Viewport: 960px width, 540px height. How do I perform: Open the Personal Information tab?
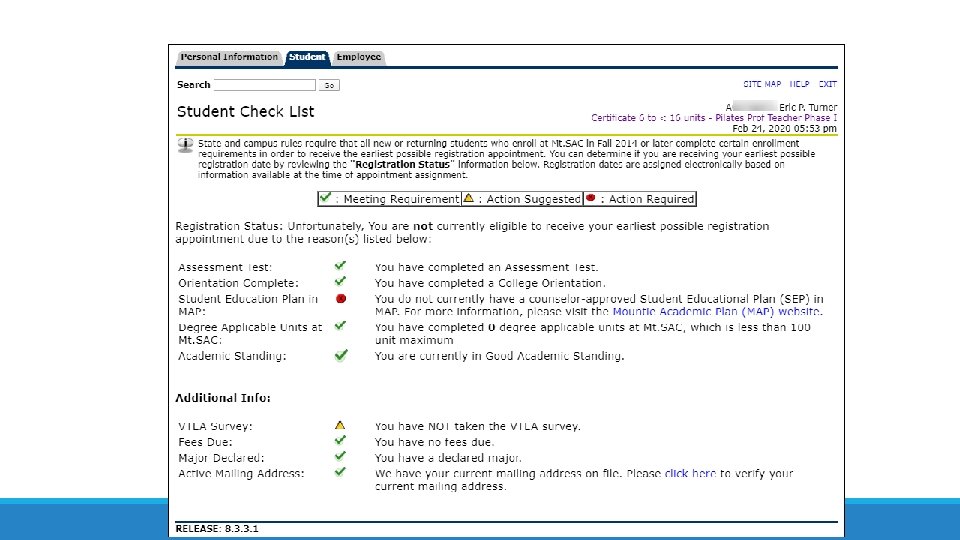tap(229, 57)
